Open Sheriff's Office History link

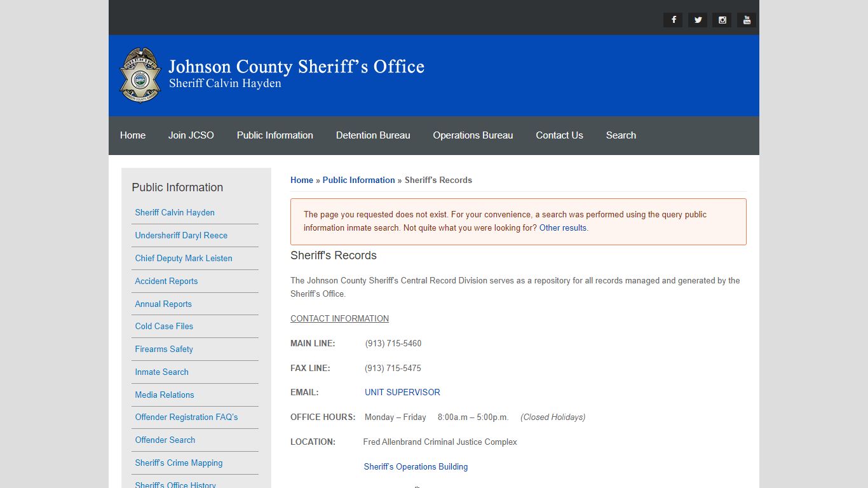tap(175, 484)
